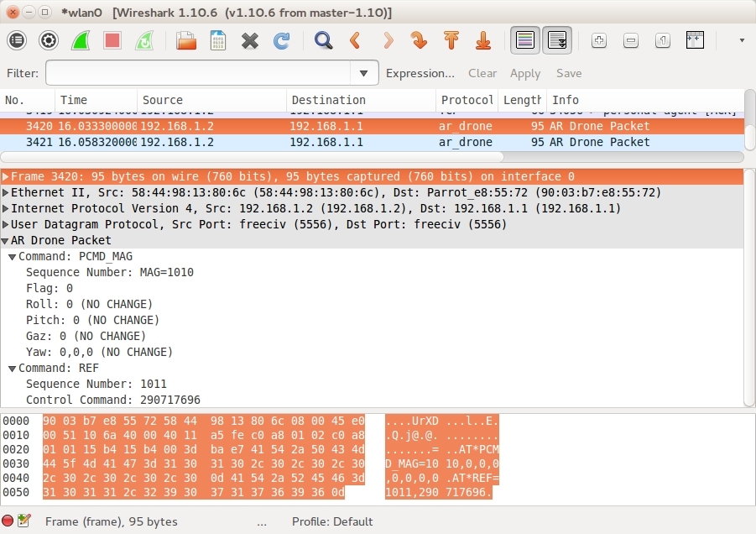Sort packets by Protocol column header
The image size is (756, 534).
point(466,100)
